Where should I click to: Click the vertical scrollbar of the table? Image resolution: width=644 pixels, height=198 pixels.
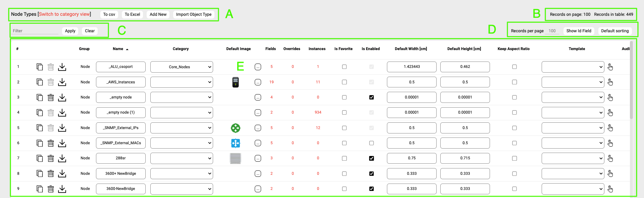631,81
